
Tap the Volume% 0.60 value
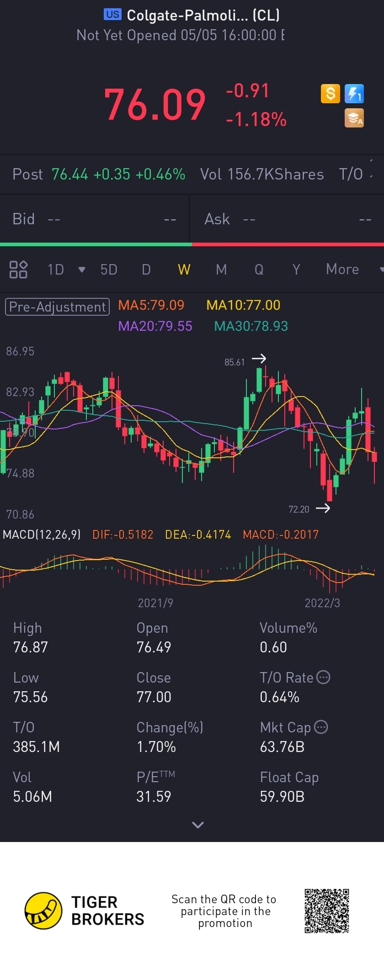(x=273, y=647)
